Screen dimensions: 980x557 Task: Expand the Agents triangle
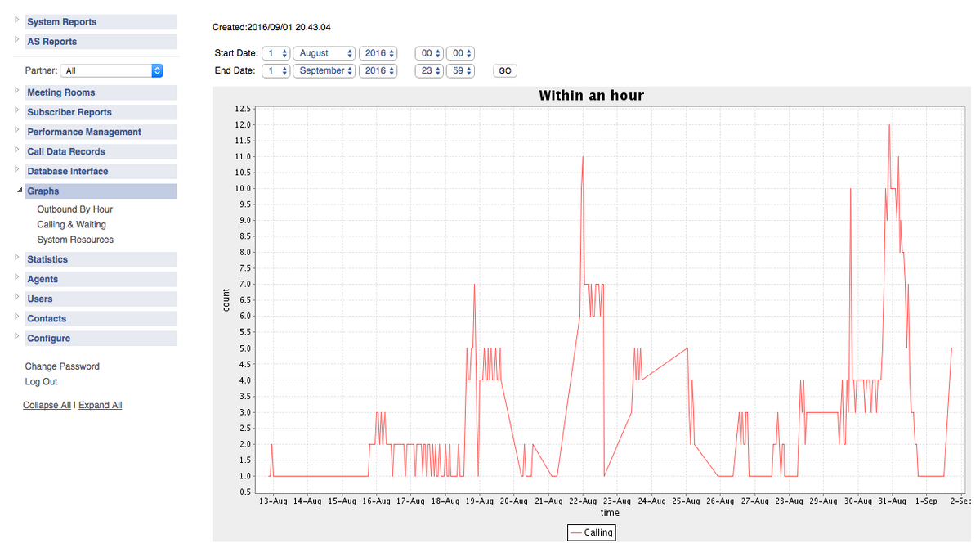17,277
